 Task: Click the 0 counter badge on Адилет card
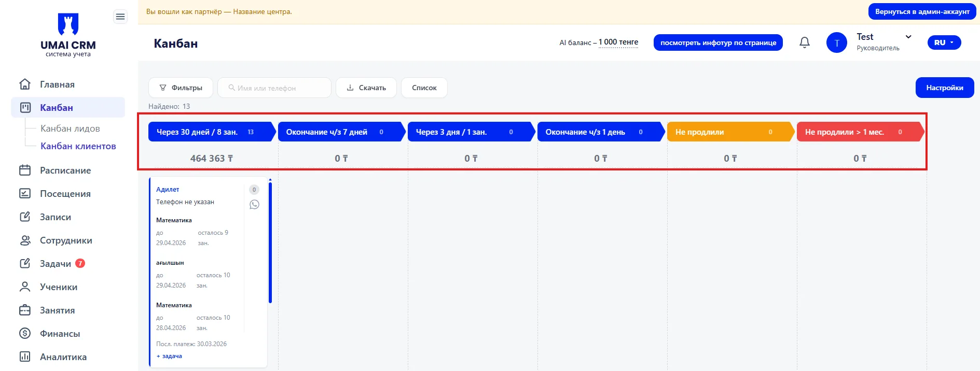pos(254,190)
